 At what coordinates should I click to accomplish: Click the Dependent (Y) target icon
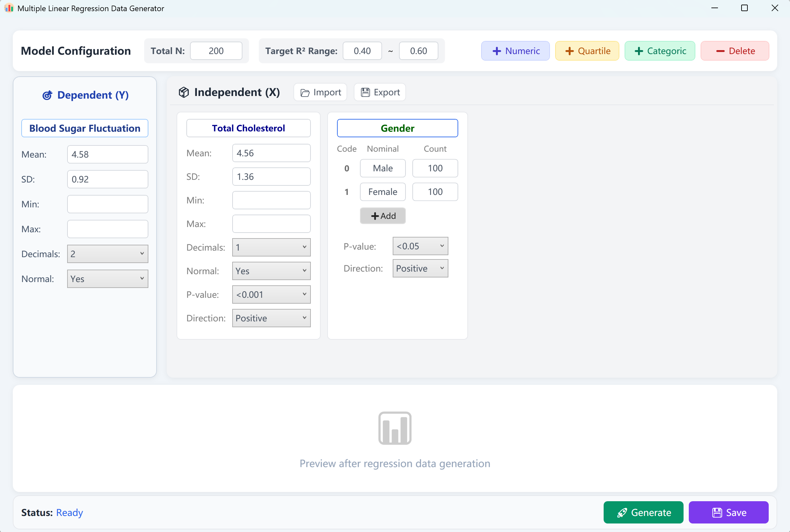[47, 95]
